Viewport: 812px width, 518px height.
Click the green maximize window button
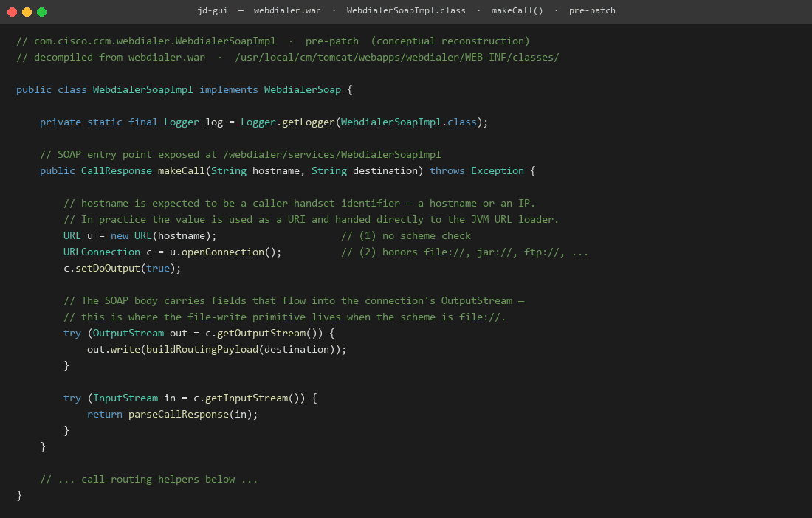click(42, 12)
